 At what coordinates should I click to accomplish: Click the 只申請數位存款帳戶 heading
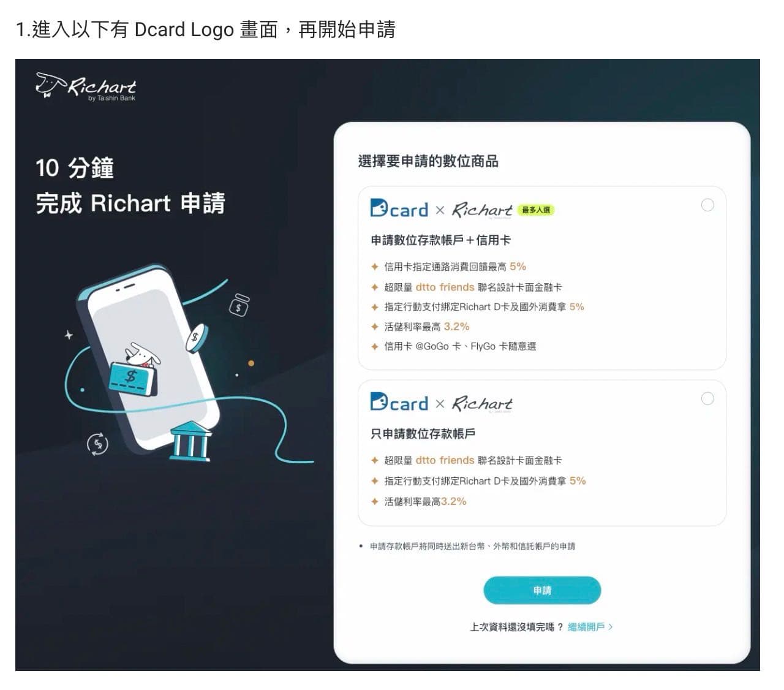coord(423,434)
